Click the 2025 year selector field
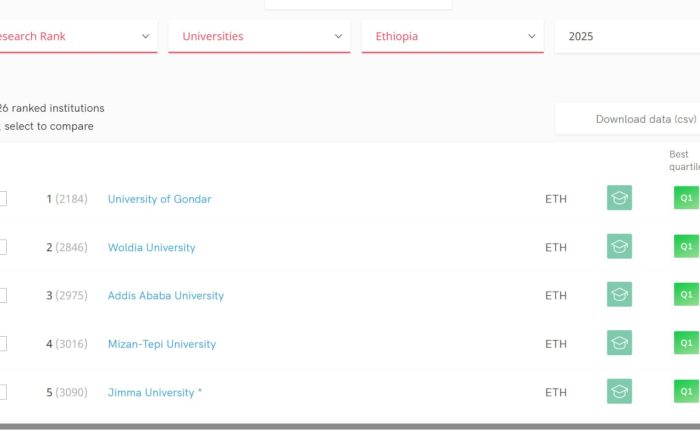Image resolution: width=700 pixels, height=430 pixels. coord(627,36)
